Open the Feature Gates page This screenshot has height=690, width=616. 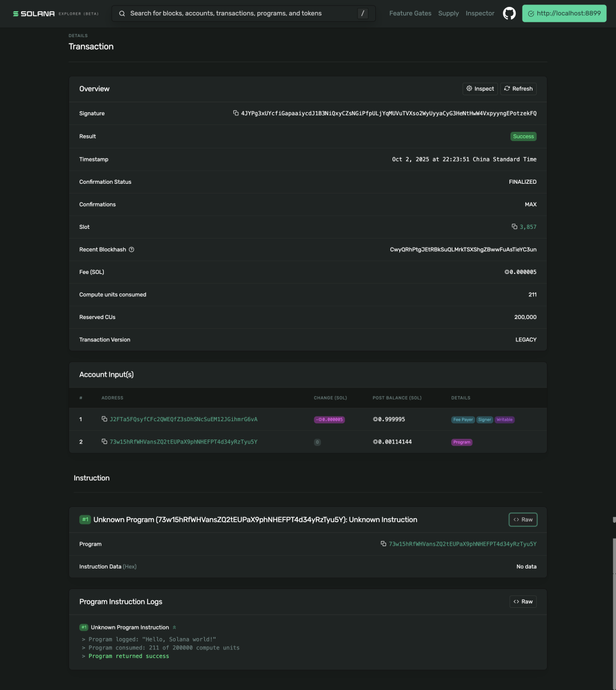pos(410,14)
